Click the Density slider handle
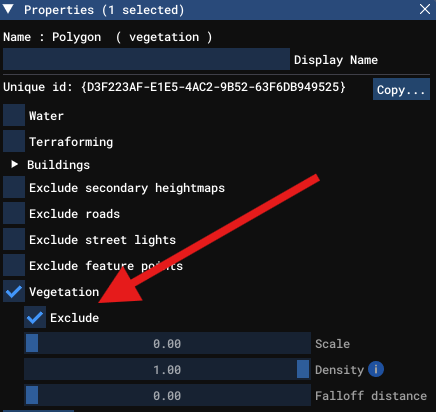 (303, 369)
